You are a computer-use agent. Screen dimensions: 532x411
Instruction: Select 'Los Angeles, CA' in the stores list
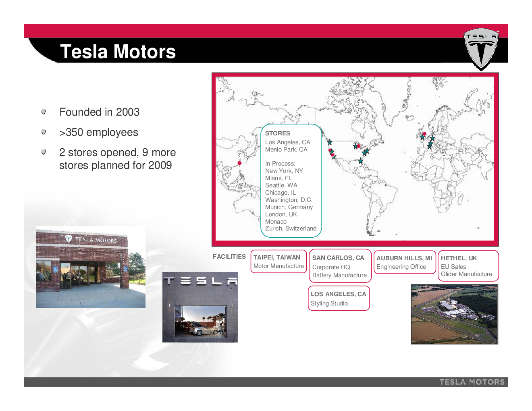click(x=288, y=142)
